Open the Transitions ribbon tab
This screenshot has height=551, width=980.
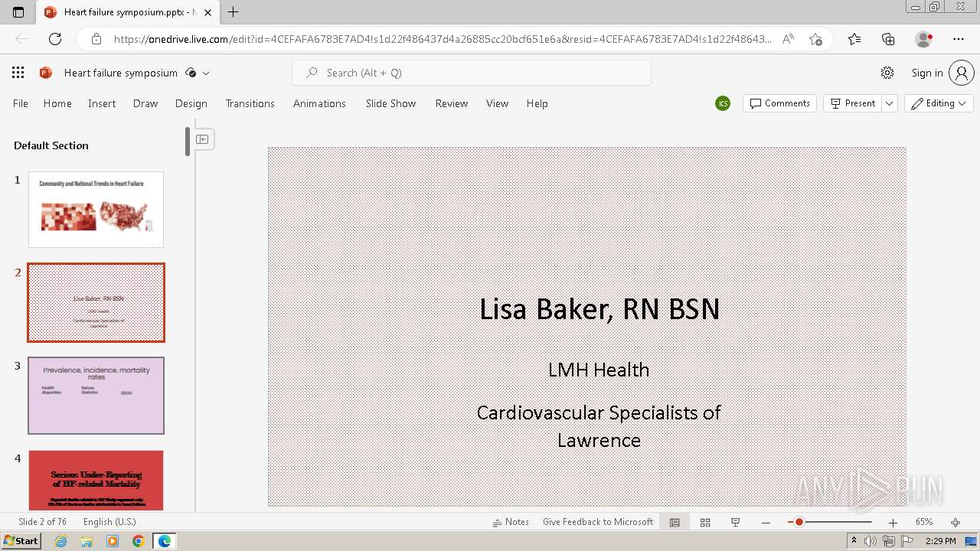(250, 103)
